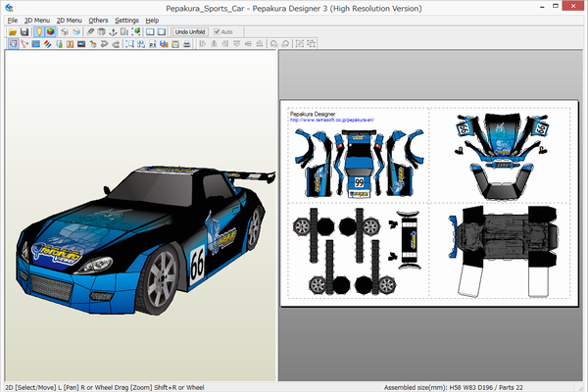Uncheck the Auto checkbox

point(217,32)
